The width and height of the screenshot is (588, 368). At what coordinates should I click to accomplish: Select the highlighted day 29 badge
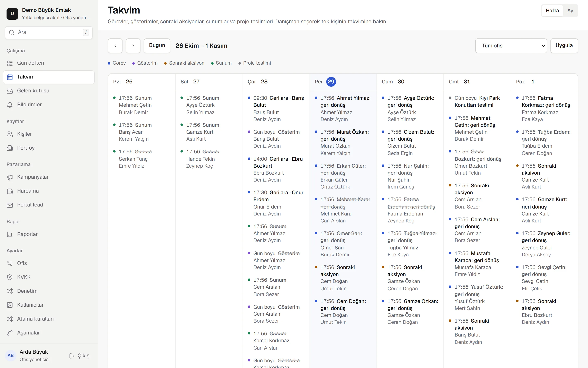[331, 82]
